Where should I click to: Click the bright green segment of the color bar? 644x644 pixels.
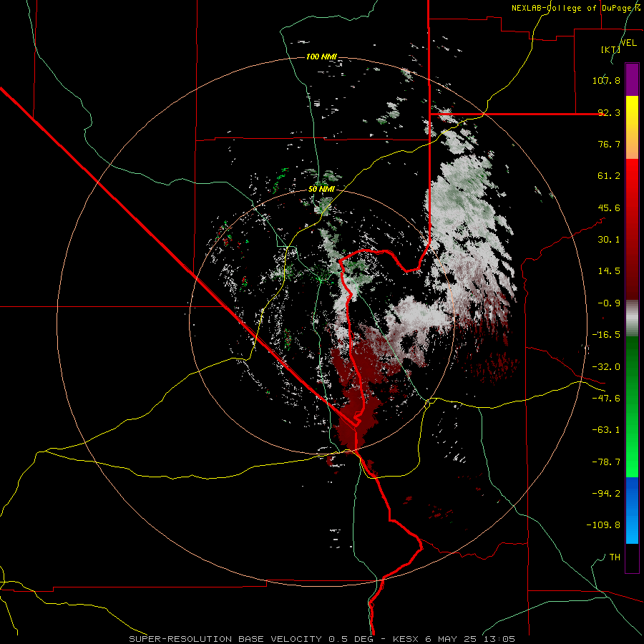pos(632,406)
